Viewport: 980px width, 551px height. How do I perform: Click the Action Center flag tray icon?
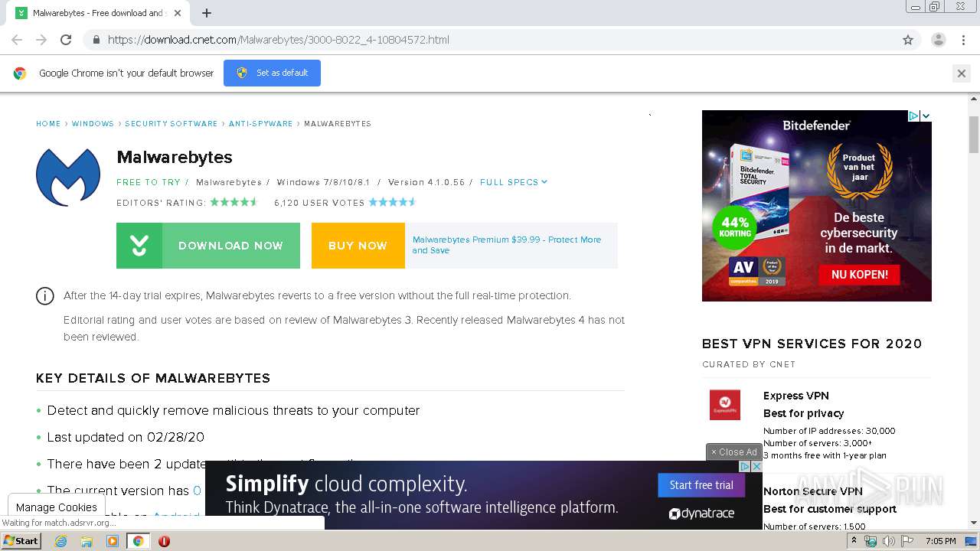pos(907,541)
